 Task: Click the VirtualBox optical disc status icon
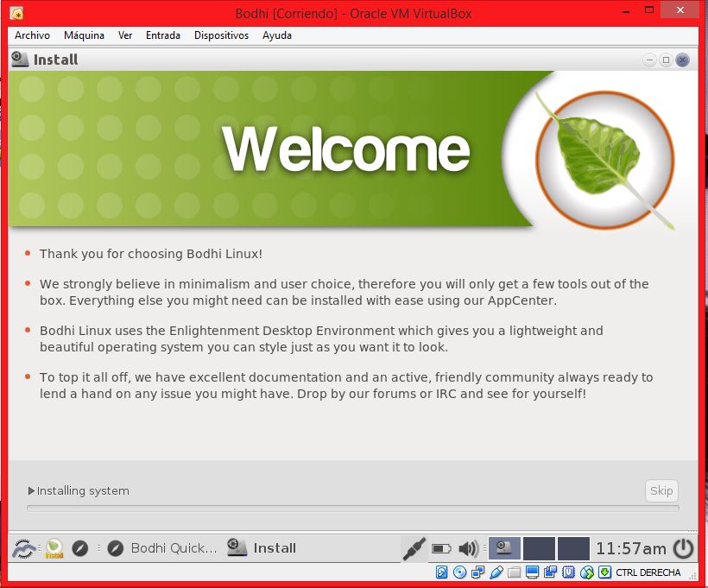click(459, 572)
